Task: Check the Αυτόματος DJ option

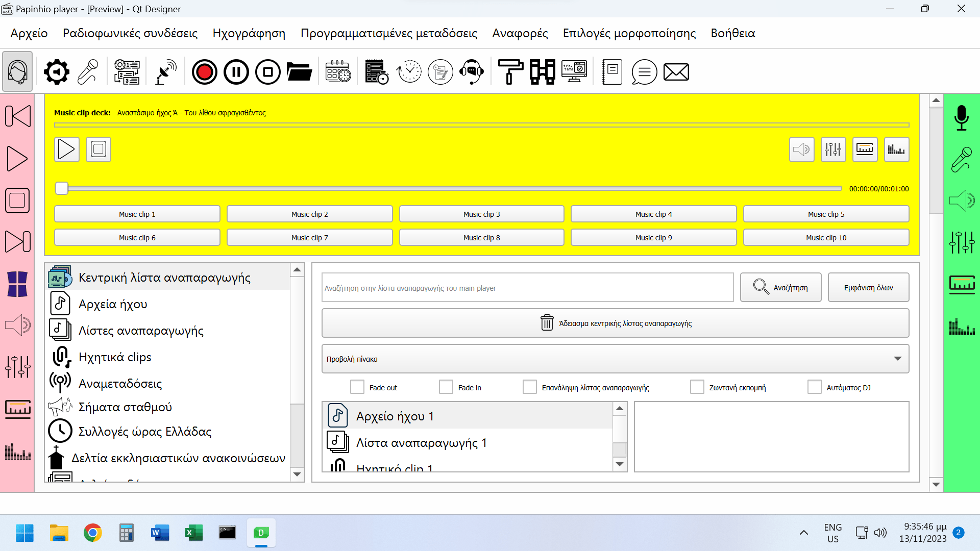Action: pyautogui.click(x=814, y=387)
